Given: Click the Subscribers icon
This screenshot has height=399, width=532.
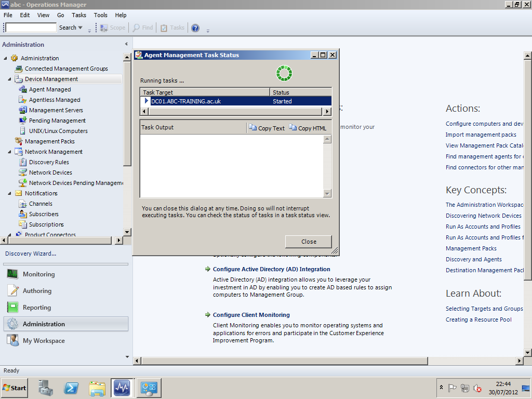Looking at the screenshot, I should tap(23, 214).
